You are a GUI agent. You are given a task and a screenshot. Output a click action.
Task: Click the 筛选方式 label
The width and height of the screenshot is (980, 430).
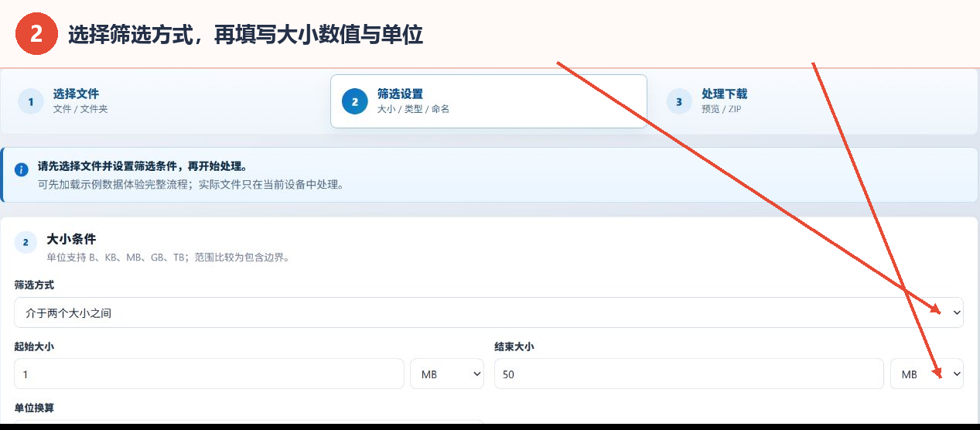coord(34,285)
